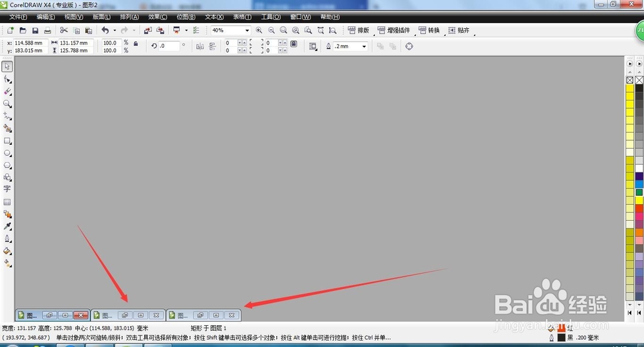This screenshot has width=644, height=347.
Task: Click the Open file icon
Action: (x=23, y=30)
